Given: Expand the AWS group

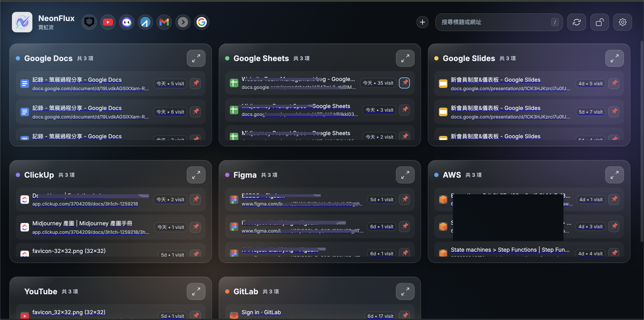Looking at the screenshot, I should (x=614, y=175).
